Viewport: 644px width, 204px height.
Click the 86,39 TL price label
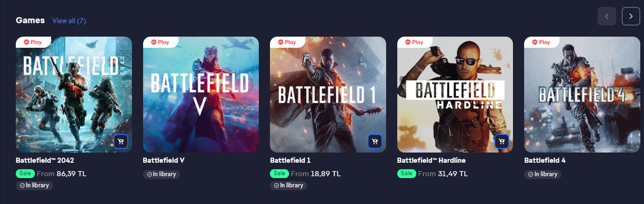click(72, 174)
